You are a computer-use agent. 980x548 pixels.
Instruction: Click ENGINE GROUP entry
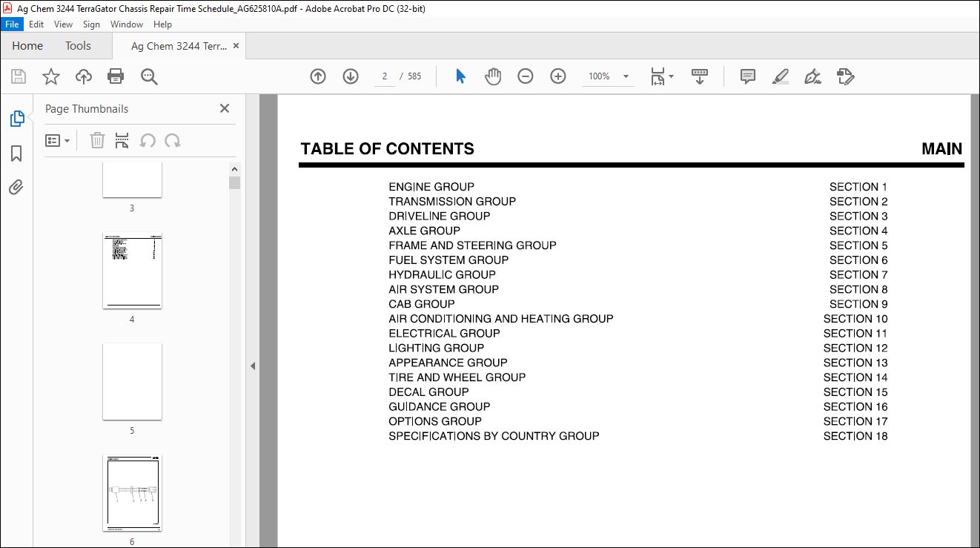click(431, 187)
